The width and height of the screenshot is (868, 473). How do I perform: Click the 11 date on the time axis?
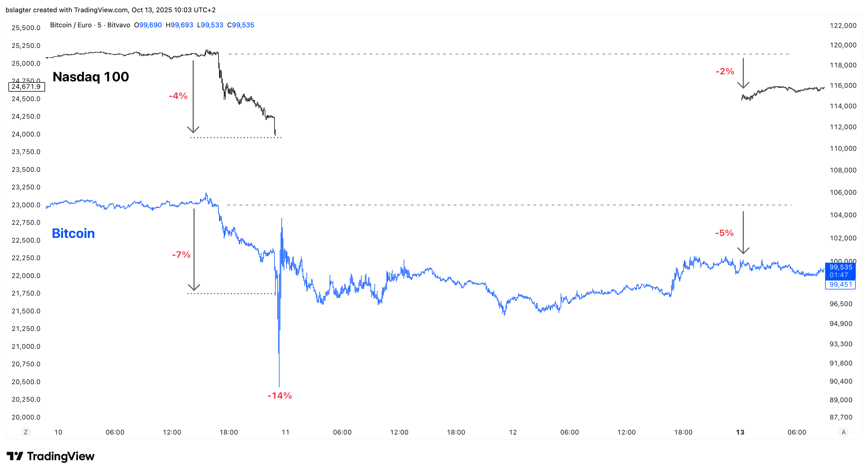point(285,432)
